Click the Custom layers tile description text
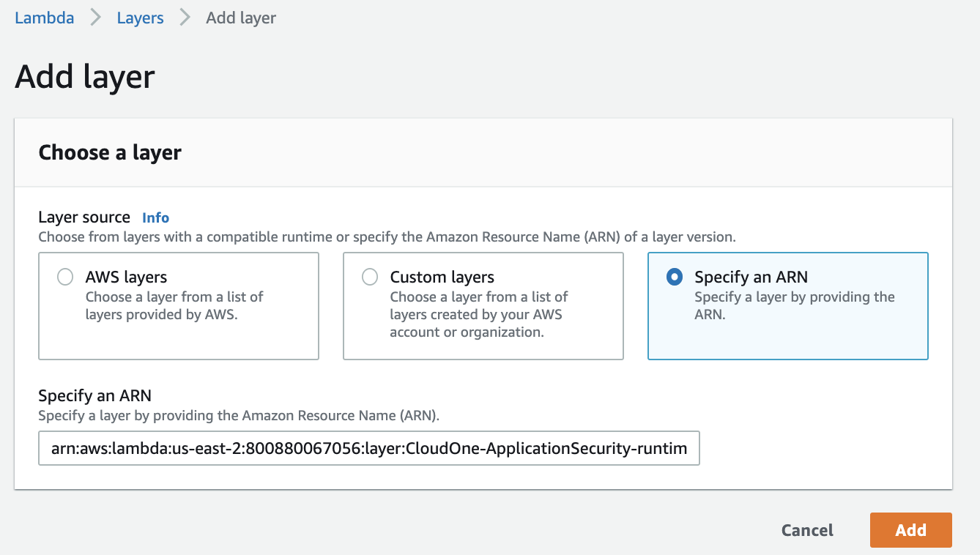The height and width of the screenshot is (555, 980). point(478,314)
